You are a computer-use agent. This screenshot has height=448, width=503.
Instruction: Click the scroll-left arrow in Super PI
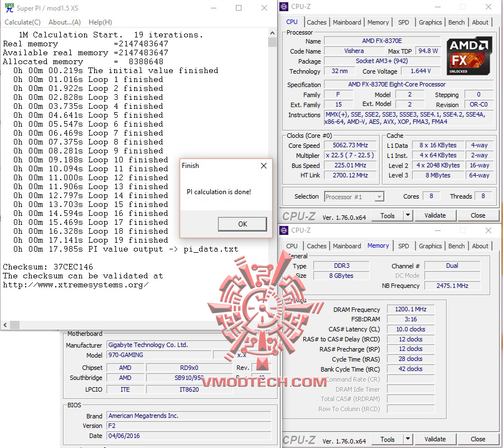5,325
